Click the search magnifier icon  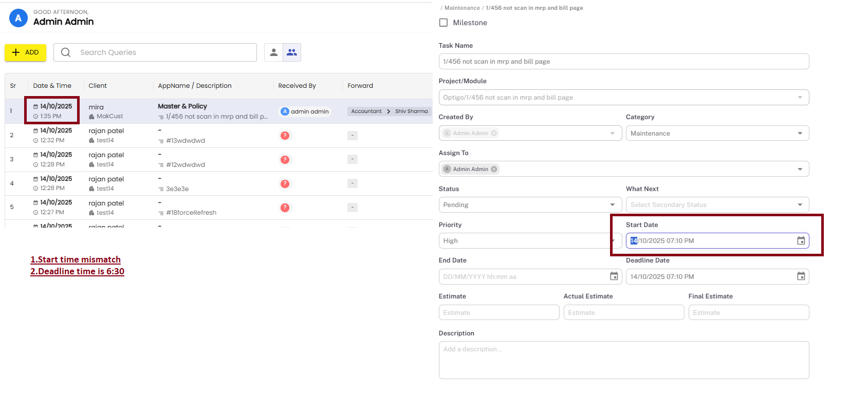[x=66, y=52]
